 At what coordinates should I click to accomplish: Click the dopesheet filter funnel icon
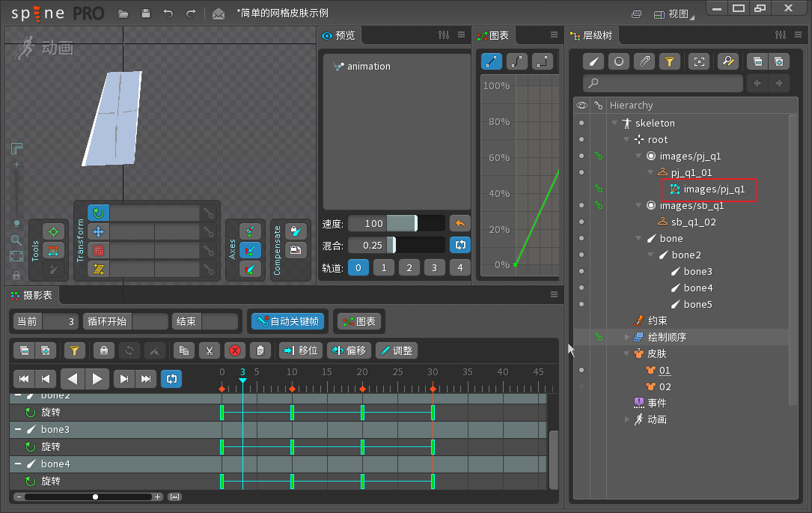[x=75, y=350]
